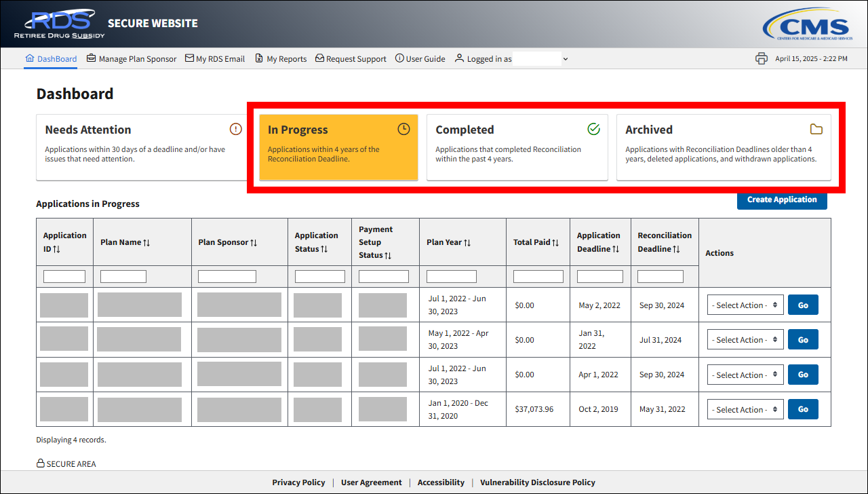Switch to the Archived applications tab
This screenshot has width=868, height=494.
[x=723, y=147]
